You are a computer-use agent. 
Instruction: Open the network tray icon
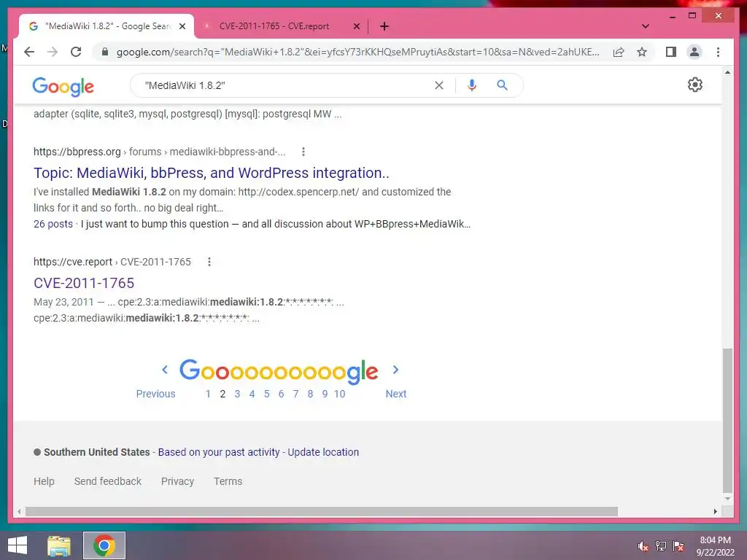(661, 546)
